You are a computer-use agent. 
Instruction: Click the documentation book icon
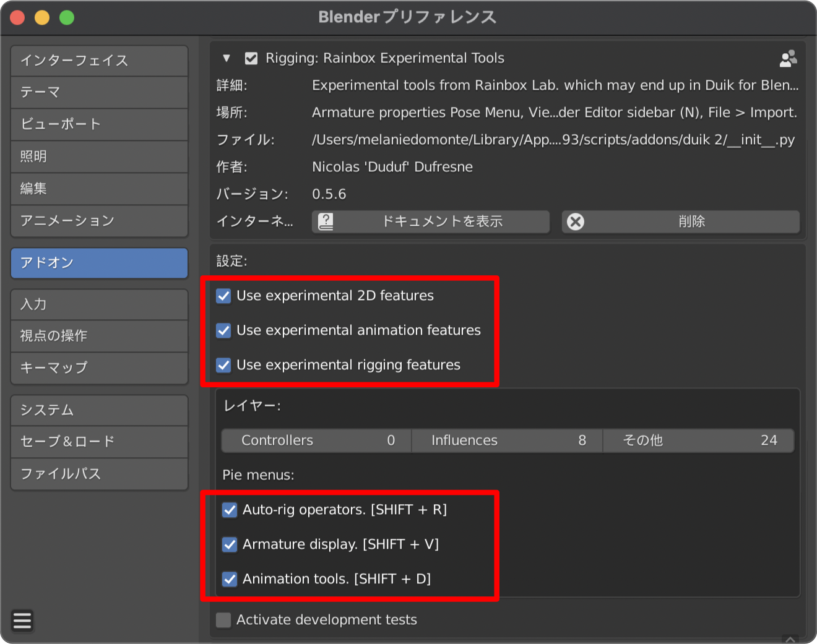[x=326, y=221]
